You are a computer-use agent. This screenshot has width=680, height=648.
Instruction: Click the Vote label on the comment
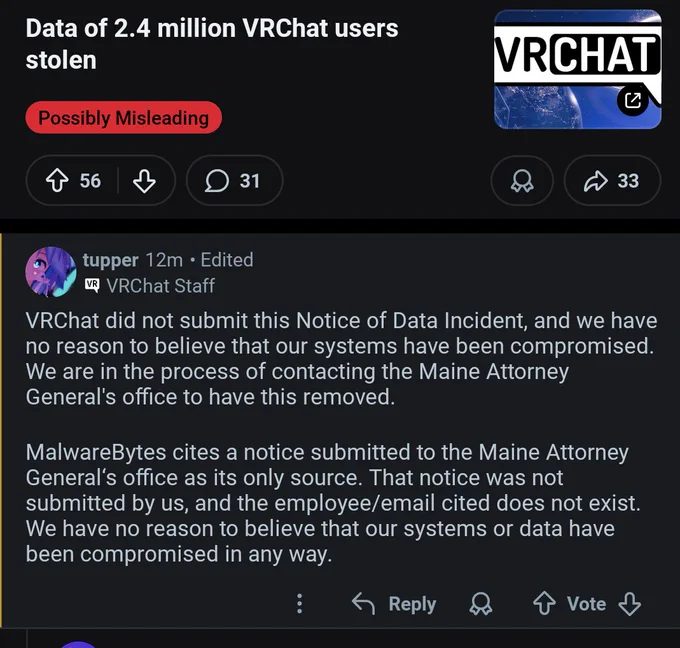[586, 603]
